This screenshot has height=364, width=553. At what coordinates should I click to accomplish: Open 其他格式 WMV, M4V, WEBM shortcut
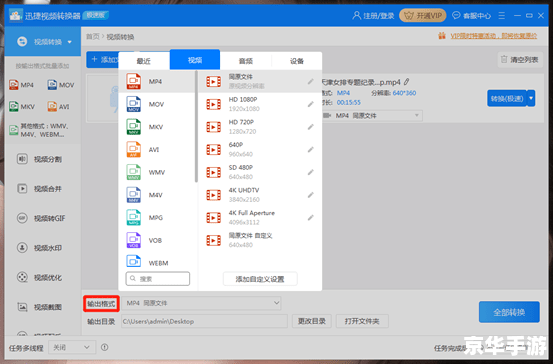pos(40,130)
